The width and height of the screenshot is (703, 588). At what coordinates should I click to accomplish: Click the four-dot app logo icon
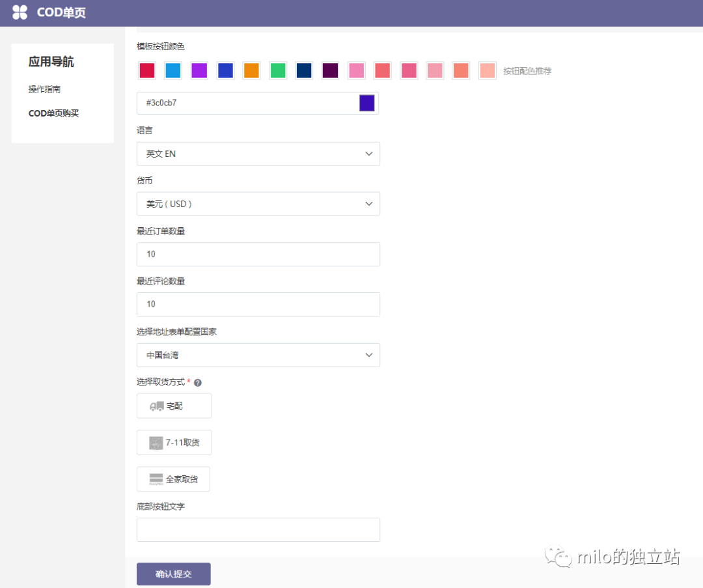pyautogui.click(x=20, y=12)
